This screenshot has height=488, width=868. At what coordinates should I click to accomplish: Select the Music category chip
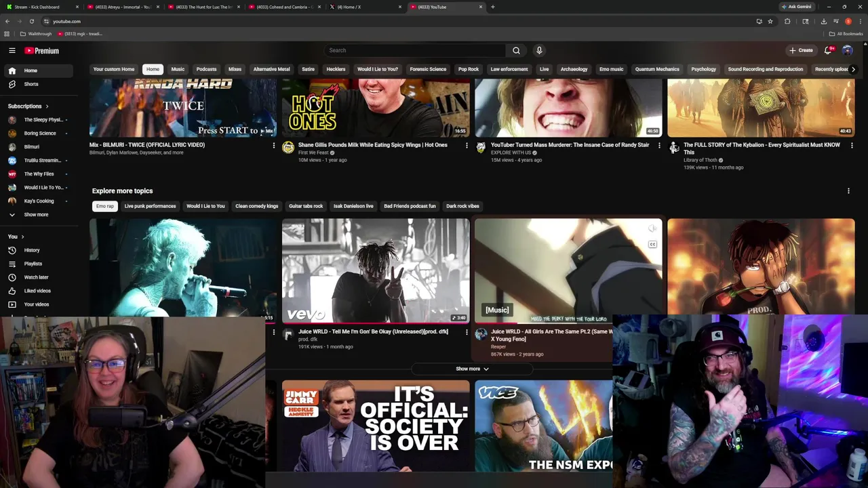[x=178, y=69]
